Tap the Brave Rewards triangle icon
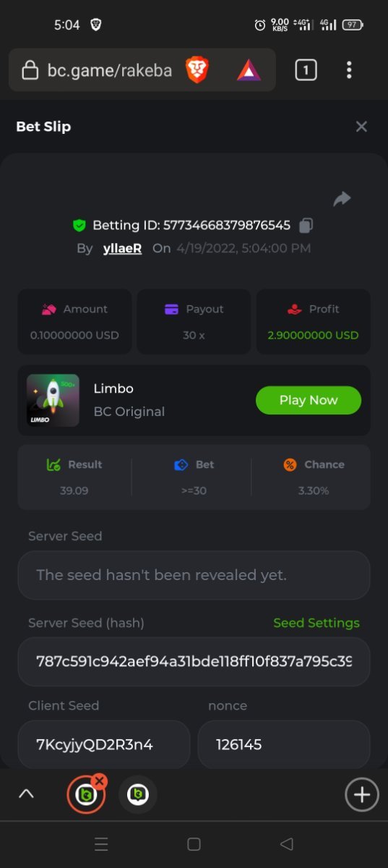This screenshot has height=868, width=388. coord(249,70)
